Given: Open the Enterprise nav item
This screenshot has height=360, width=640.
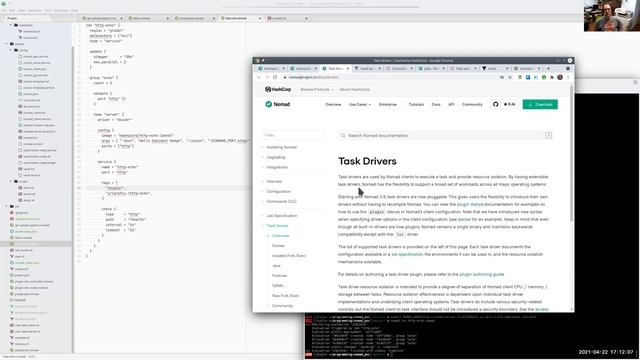Looking at the screenshot, I should 388,104.
